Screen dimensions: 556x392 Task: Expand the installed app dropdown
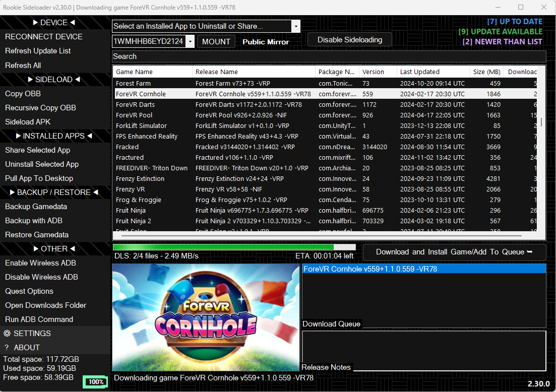tap(296, 26)
